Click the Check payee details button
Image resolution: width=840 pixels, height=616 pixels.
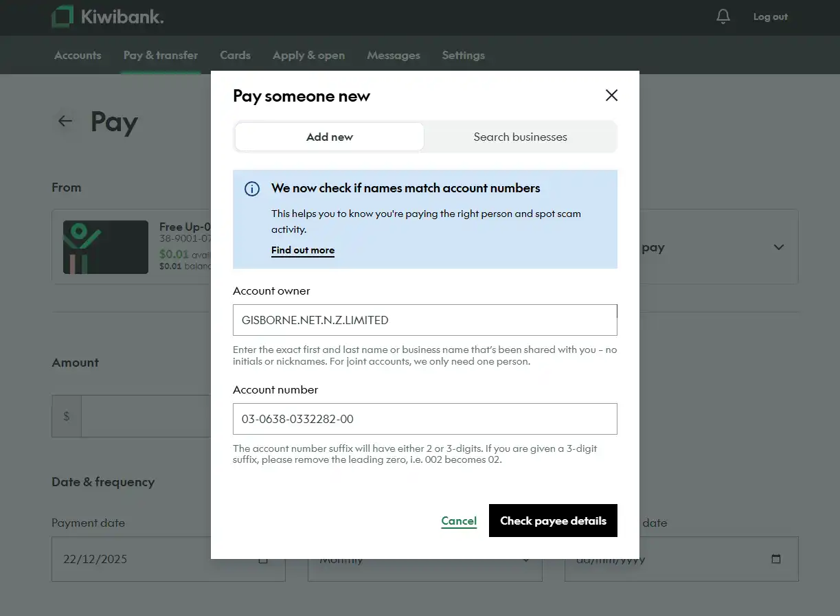[x=553, y=521]
